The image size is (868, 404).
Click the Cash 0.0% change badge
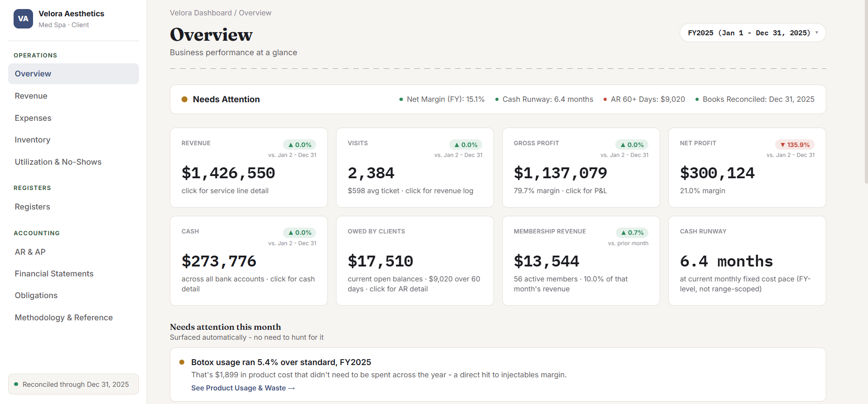point(299,233)
